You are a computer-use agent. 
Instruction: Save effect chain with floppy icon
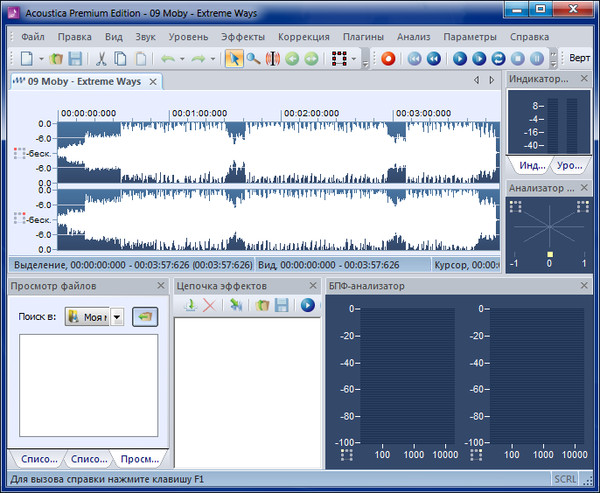coord(282,305)
